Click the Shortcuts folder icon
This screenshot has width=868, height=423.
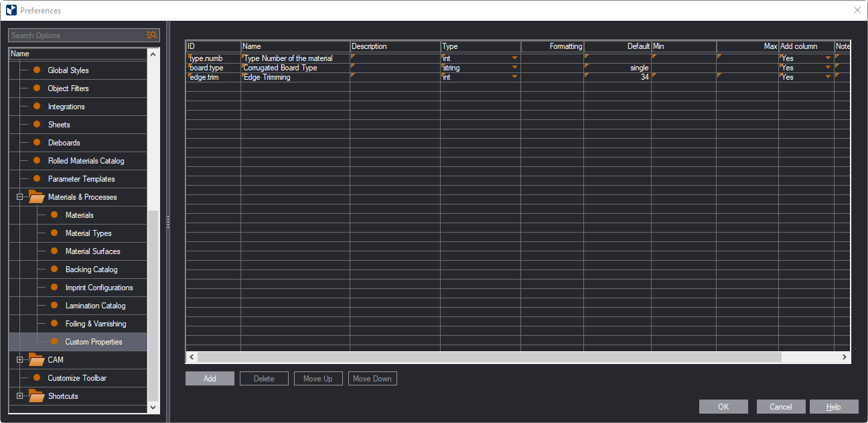pos(36,396)
